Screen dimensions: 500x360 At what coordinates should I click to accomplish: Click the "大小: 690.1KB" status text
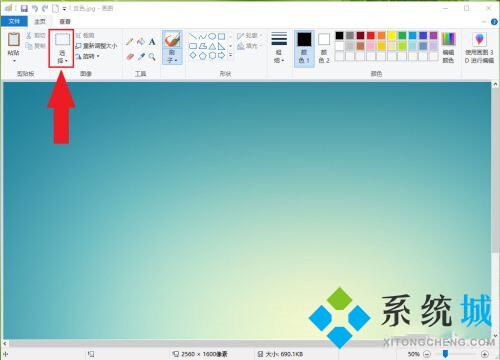click(x=284, y=354)
